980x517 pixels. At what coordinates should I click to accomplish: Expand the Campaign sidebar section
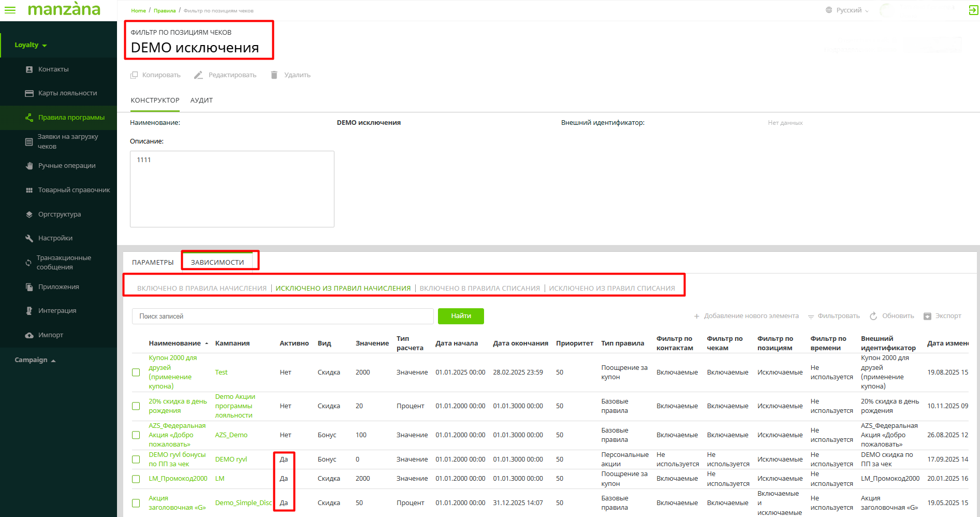pos(35,360)
